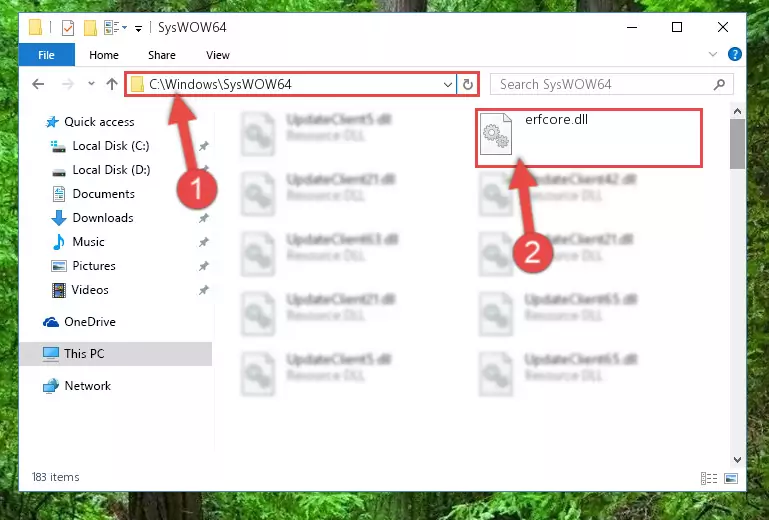The width and height of the screenshot is (769, 520).
Task: Open Videos in the navigation pane
Action: click(90, 290)
